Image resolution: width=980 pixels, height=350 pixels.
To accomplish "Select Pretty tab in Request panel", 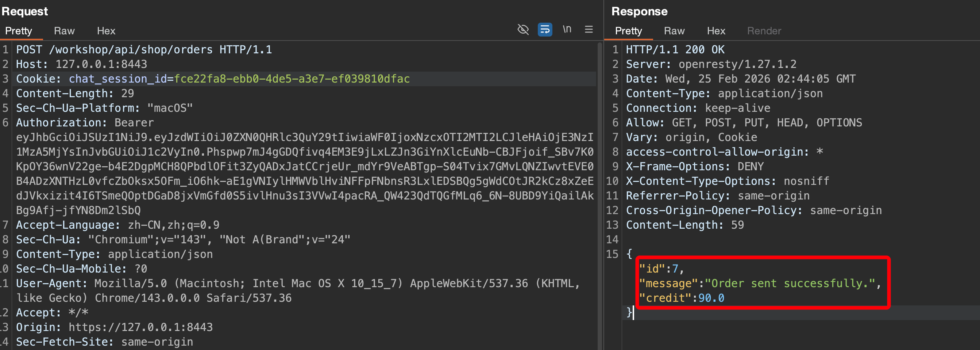I will pyautogui.click(x=18, y=31).
